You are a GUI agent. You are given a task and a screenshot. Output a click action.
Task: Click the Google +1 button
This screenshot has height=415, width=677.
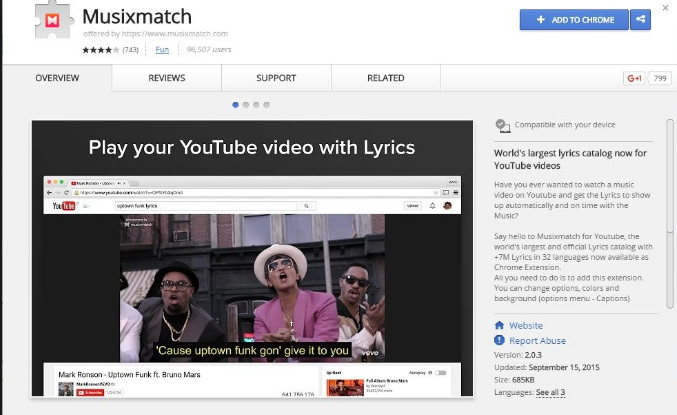[633, 78]
